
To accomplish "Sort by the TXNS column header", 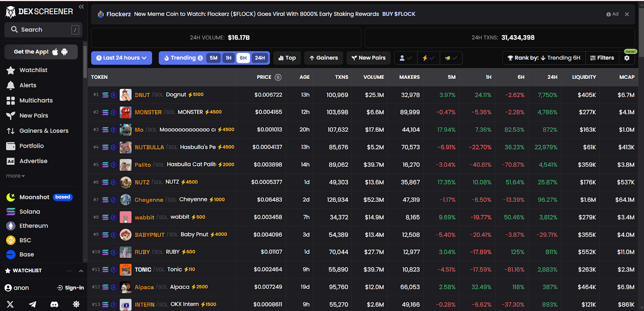I will point(341,77).
